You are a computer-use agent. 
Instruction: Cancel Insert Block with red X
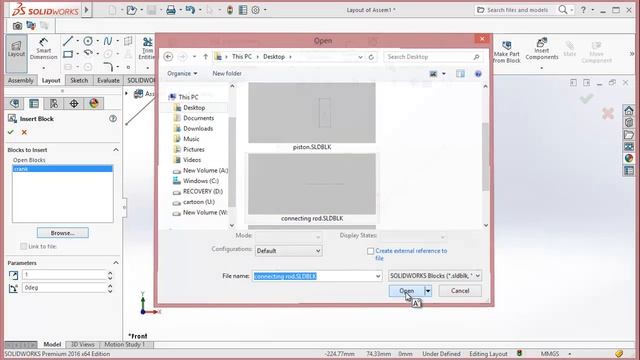point(24,132)
